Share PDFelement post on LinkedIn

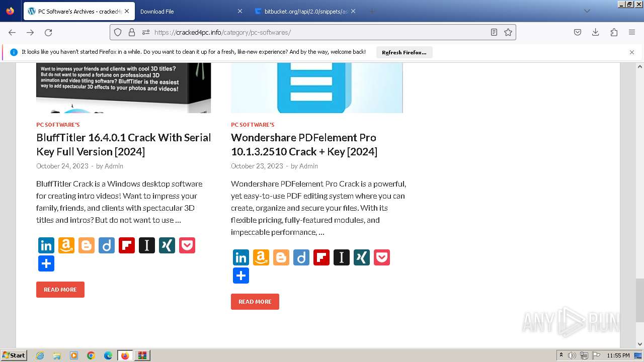[x=241, y=257]
